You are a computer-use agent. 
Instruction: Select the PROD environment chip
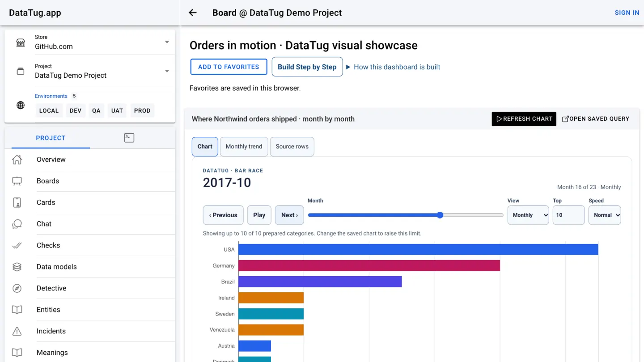click(142, 110)
